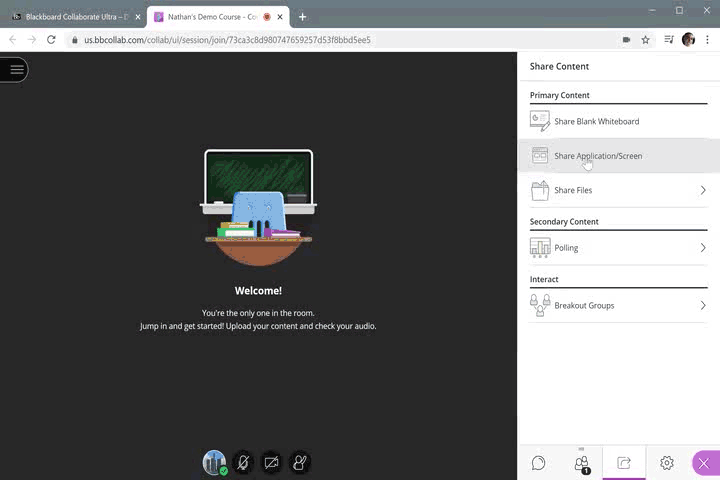Open the Session menu hamburger icon
The height and width of the screenshot is (480, 720).
[x=16, y=69]
